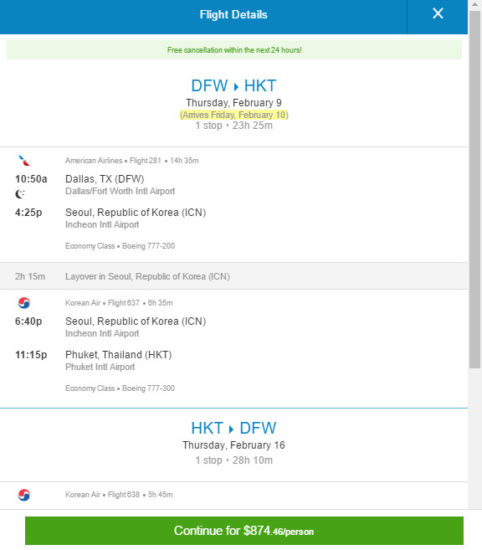Select the HKT to DFW route heading

click(234, 428)
